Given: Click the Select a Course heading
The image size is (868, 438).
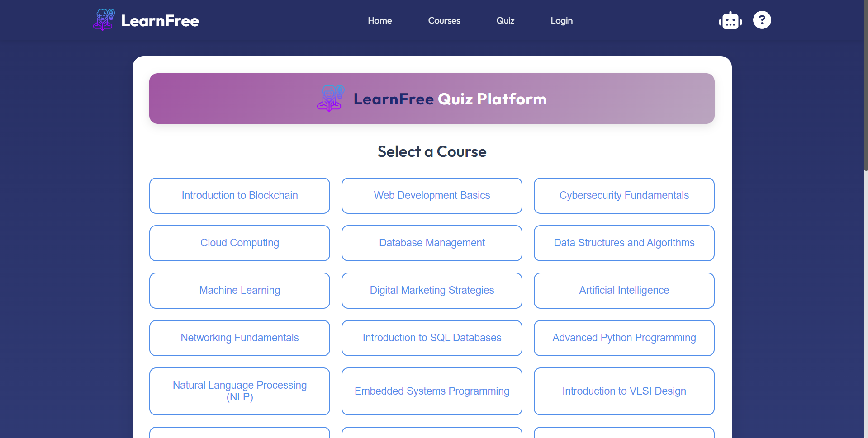Looking at the screenshot, I should pyautogui.click(x=432, y=152).
